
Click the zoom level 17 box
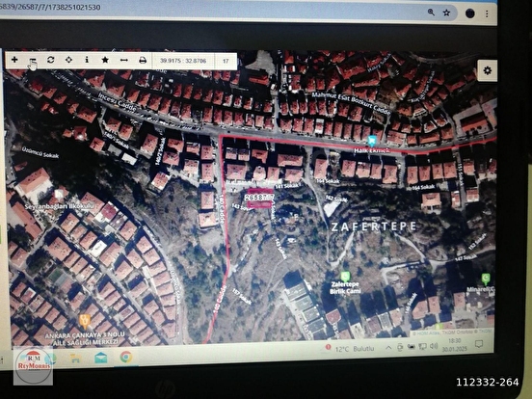pyautogui.click(x=226, y=61)
